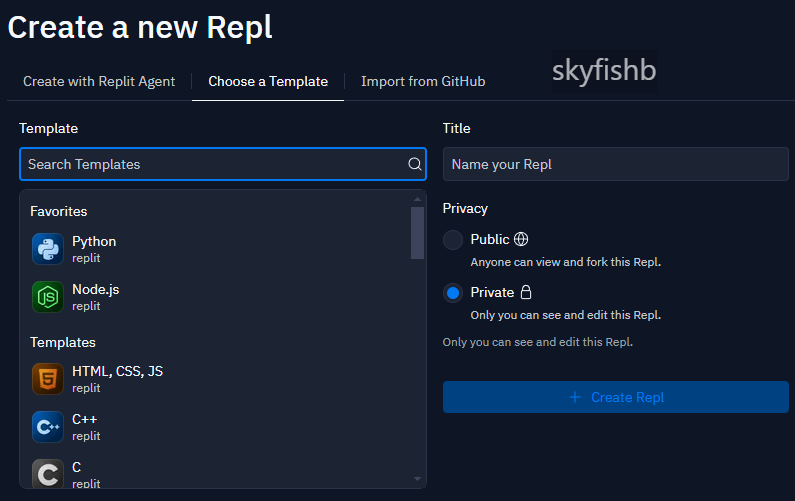Click the scroll down arrow of template list

[417, 479]
